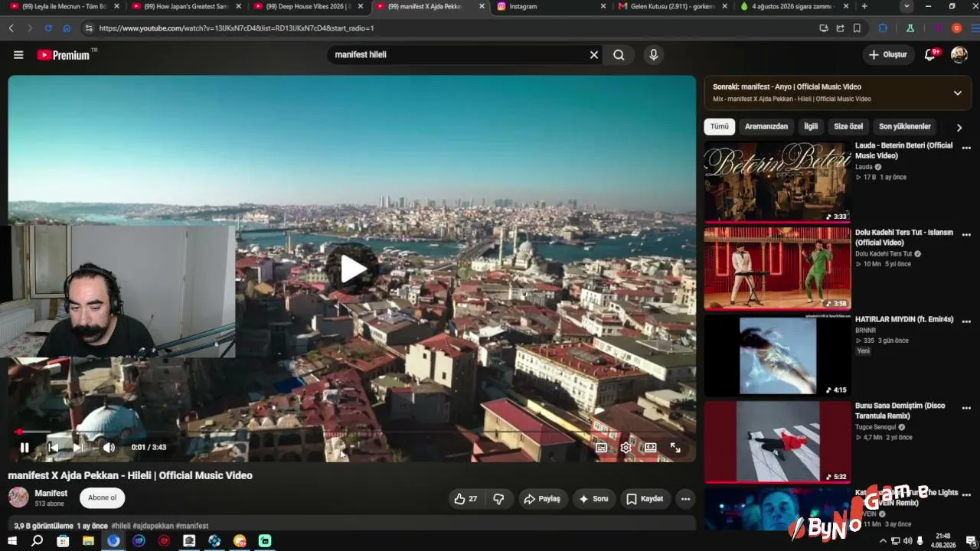980x551 pixels.
Task: Reload the page in the browser
Action: 48,28
